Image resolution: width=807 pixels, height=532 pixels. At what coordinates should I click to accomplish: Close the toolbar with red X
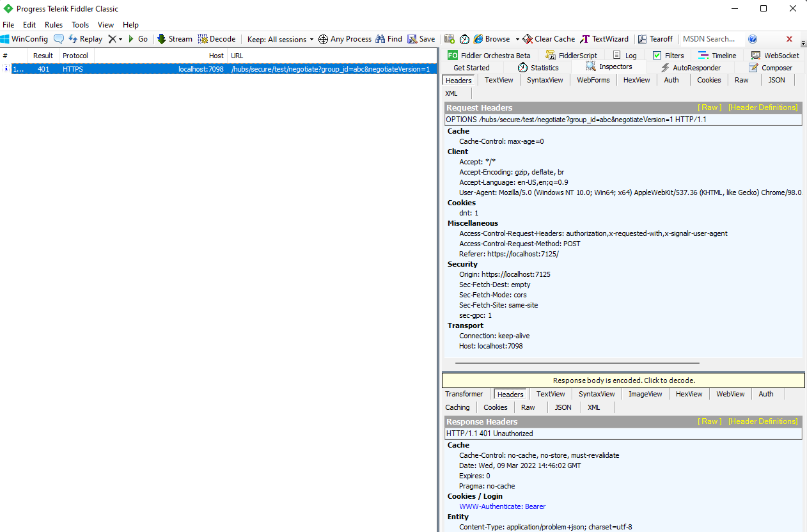789,39
